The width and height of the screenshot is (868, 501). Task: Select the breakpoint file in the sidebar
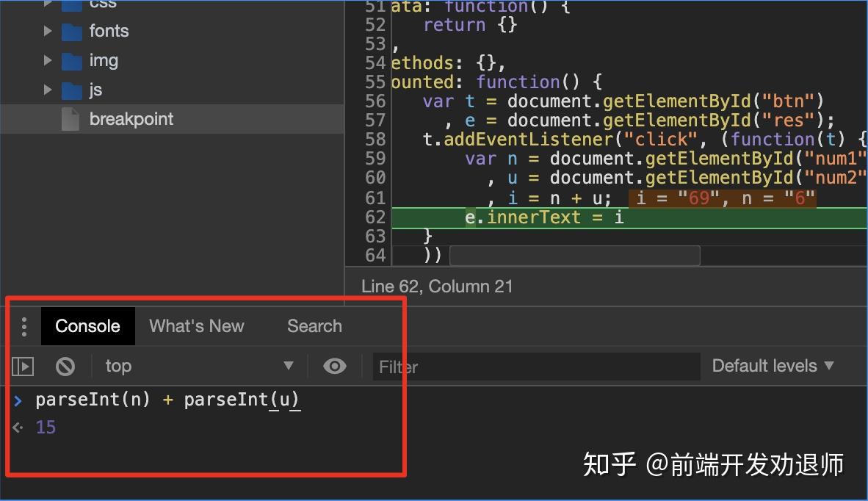click(x=131, y=118)
